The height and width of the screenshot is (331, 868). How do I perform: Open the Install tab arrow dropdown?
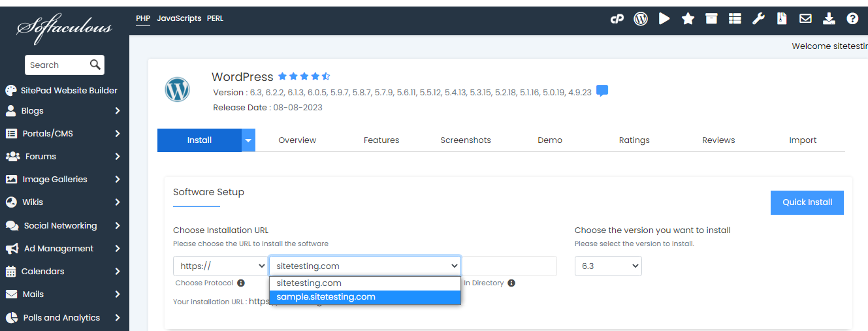click(248, 140)
